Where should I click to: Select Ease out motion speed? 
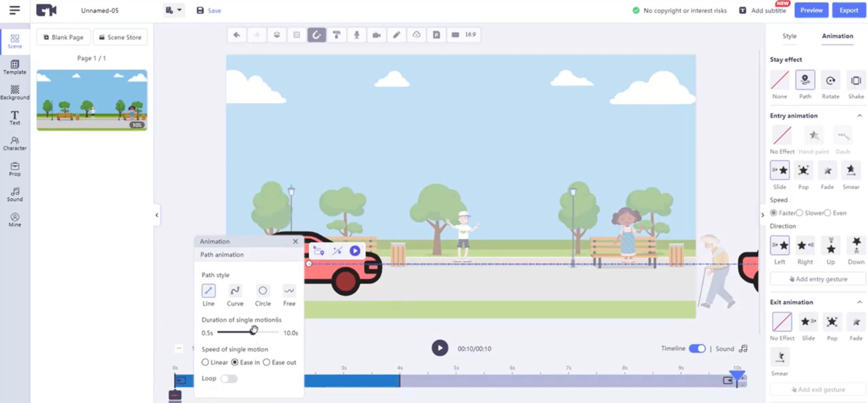coord(267,362)
